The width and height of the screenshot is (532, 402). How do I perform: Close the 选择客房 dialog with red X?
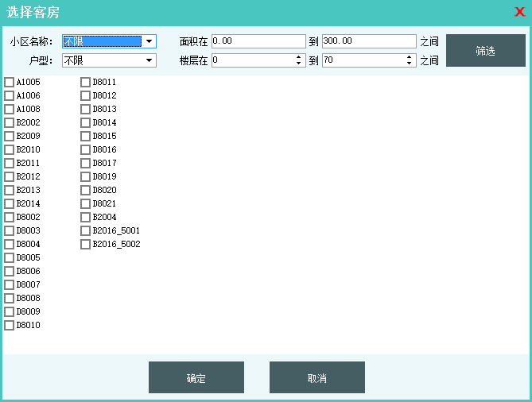pyautogui.click(x=519, y=12)
